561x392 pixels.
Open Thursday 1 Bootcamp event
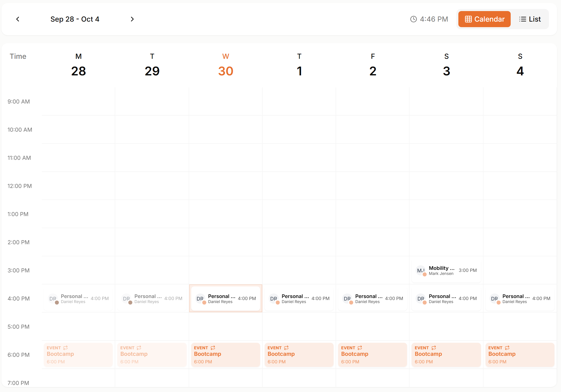tap(299, 355)
